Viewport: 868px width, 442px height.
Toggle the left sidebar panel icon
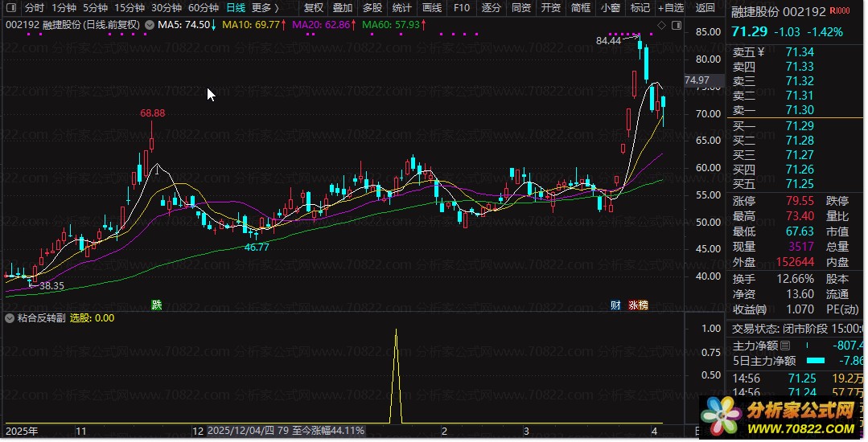pyautogui.click(x=11, y=8)
